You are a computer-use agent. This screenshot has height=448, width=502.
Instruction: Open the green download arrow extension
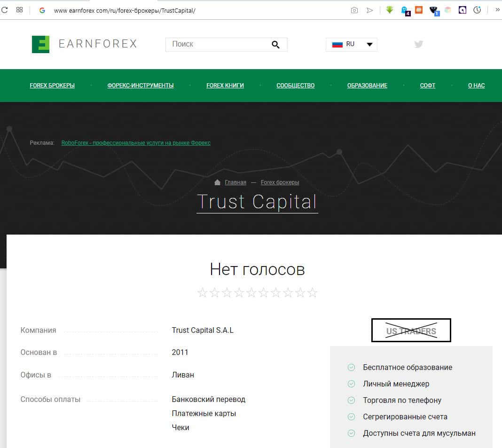[390, 10]
